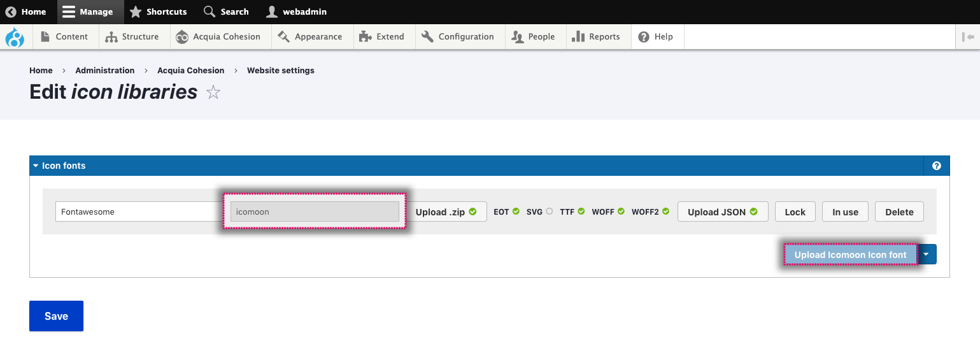Follow the Administration breadcrumb link
The width and height of the screenshot is (980, 351).
(105, 70)
